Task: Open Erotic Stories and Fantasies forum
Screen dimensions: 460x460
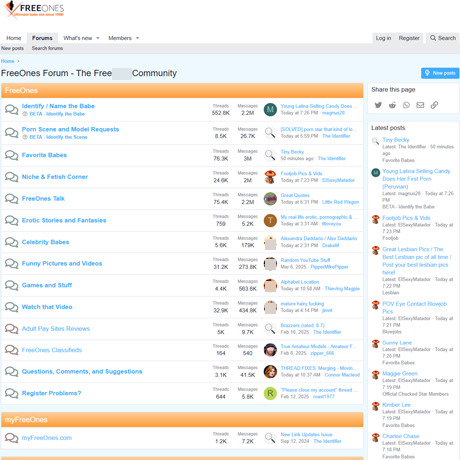Action: pyautogui.click(x=64, y=220)
